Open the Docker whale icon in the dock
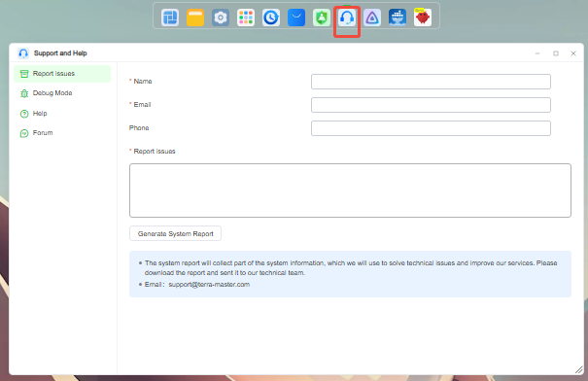This screenshot has height=381, width=588. [x=398, y=17]
